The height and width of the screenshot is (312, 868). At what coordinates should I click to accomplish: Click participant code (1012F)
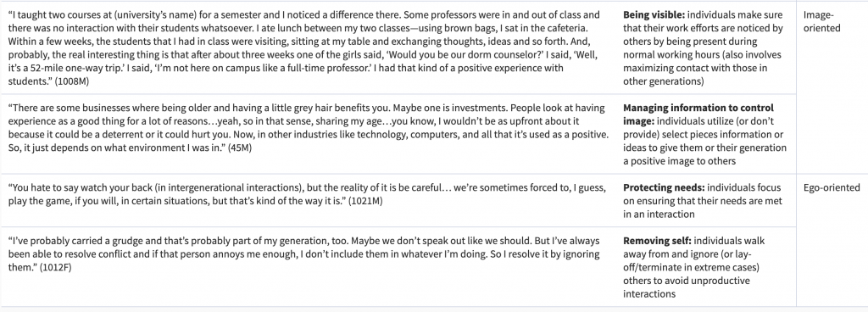[x=56, y=267]
